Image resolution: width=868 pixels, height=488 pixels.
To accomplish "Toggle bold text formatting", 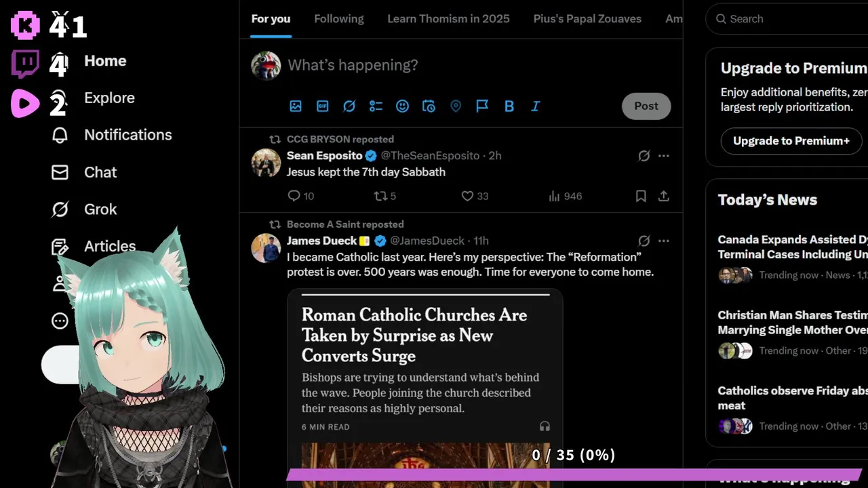I will pyautogui.click(x=509, y=106).
